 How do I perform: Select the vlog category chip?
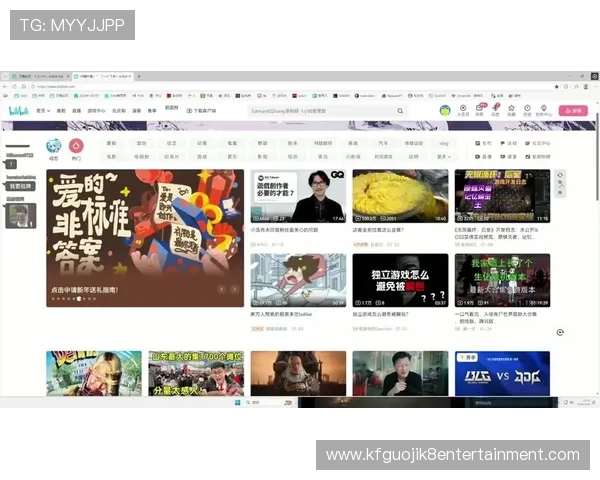point(443,143)
